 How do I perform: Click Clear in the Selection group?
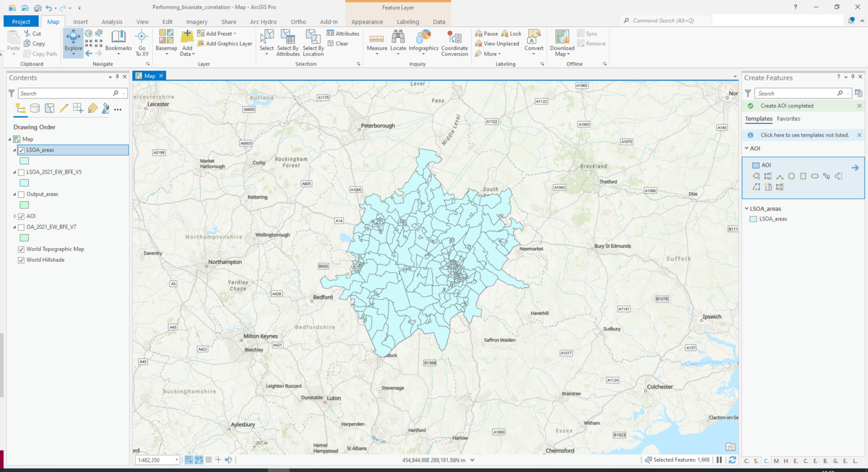338,43
